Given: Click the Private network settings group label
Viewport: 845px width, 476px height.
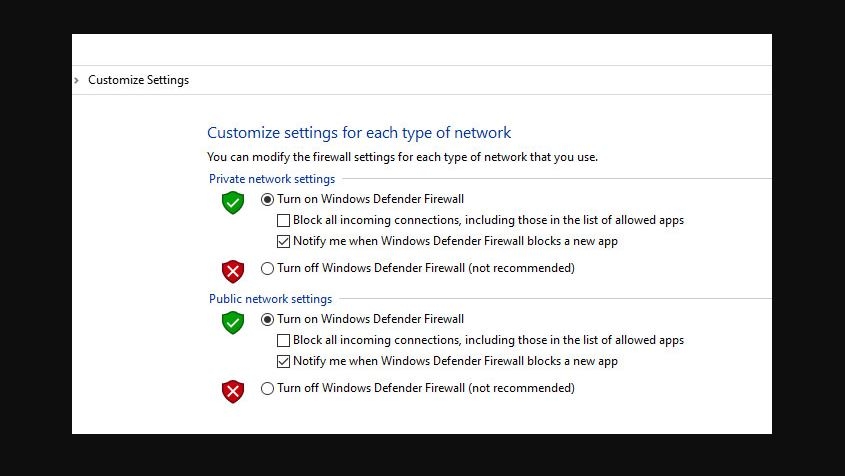Looking at the screenshot, I should pos(272,179).
